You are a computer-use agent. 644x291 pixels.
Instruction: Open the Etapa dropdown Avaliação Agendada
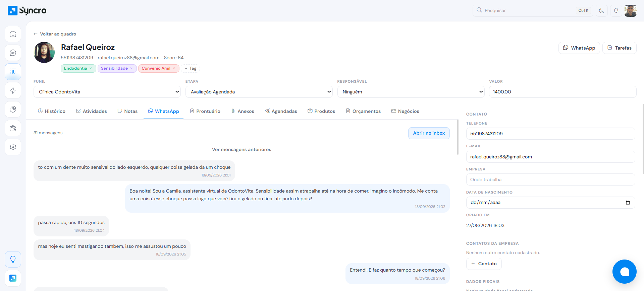(x=259, y=92)
